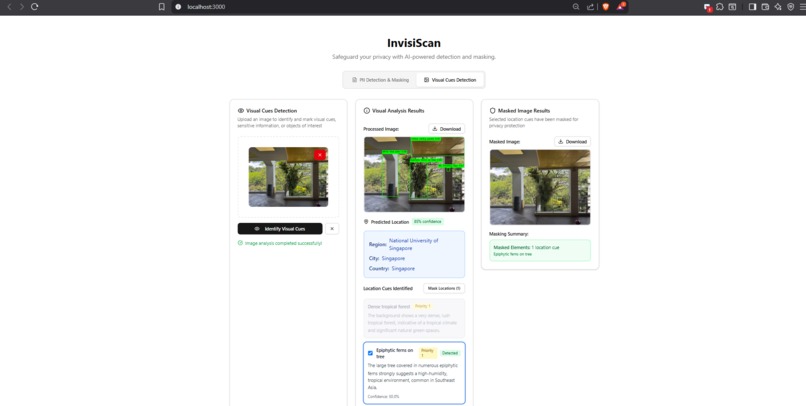
Task: Toggle the browser sidebar panel icon
Action: tap(752, 7)
